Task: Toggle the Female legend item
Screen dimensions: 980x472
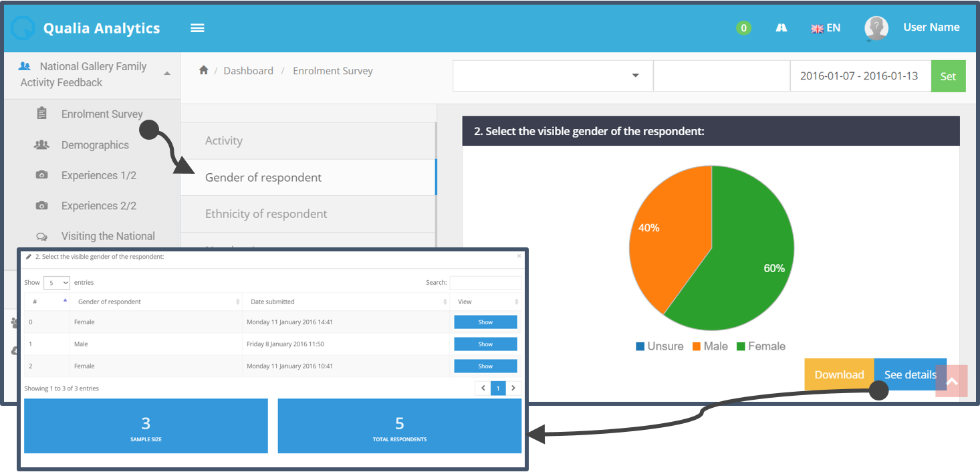Action: pos(760,346)
